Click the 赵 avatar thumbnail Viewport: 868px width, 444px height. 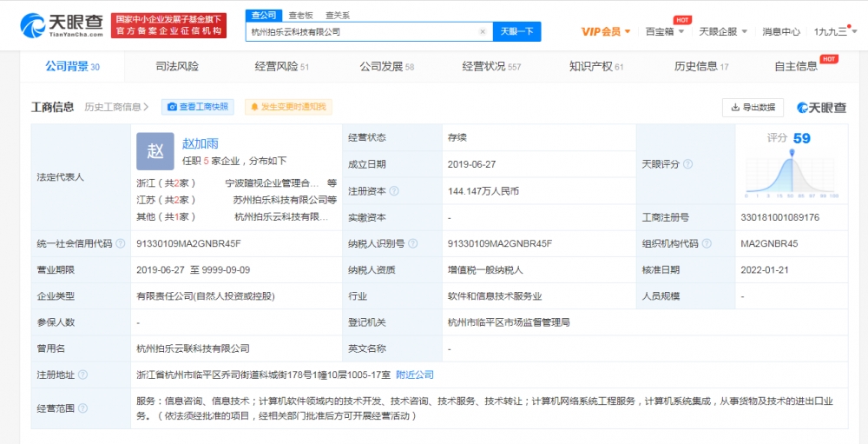(x=155, y=151)
